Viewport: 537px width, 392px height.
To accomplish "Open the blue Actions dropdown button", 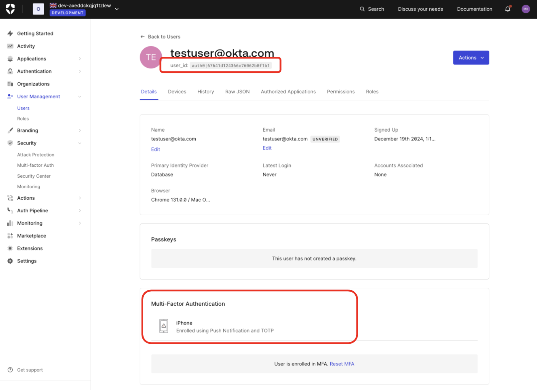I will (x=471, y=58).
